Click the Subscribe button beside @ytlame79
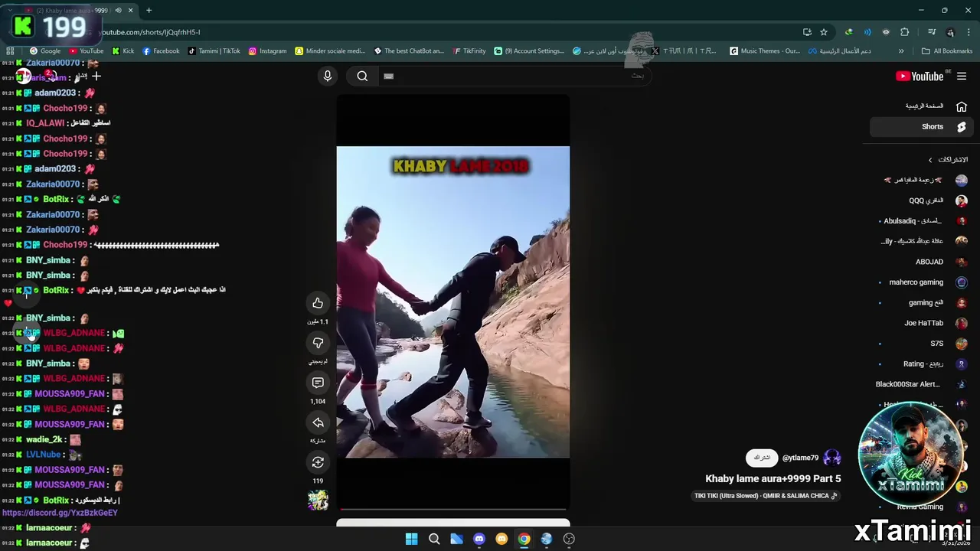This screenshot has width=980, height=551. pyautogui.click(x=762, y=458)
